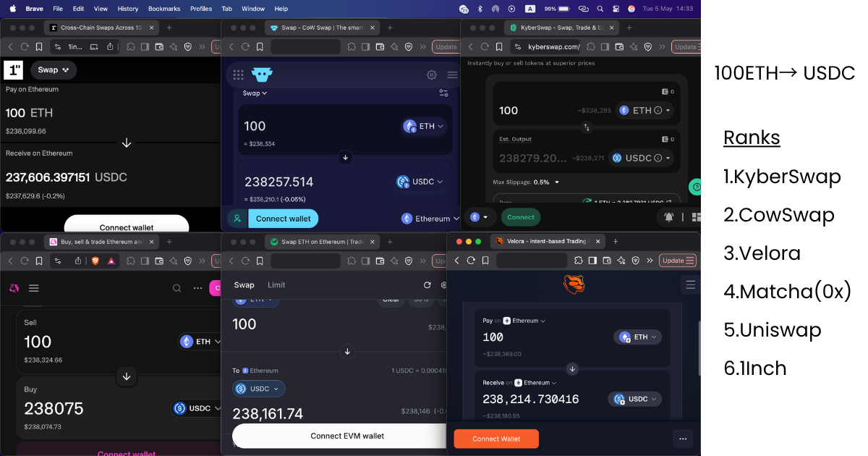
Task: Open Profiles menu in macOS menu bar
Action: [x=201, y=9]
